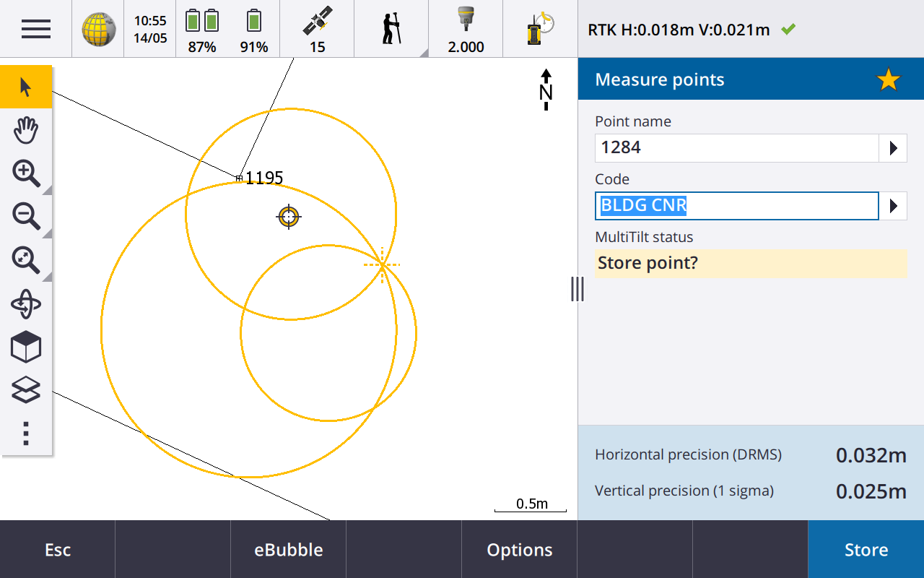The width and height of the screenshot is (924, 578).
Task: Choose the arrow Select tool
Action: pyautogui.click(x=26, y=87)
